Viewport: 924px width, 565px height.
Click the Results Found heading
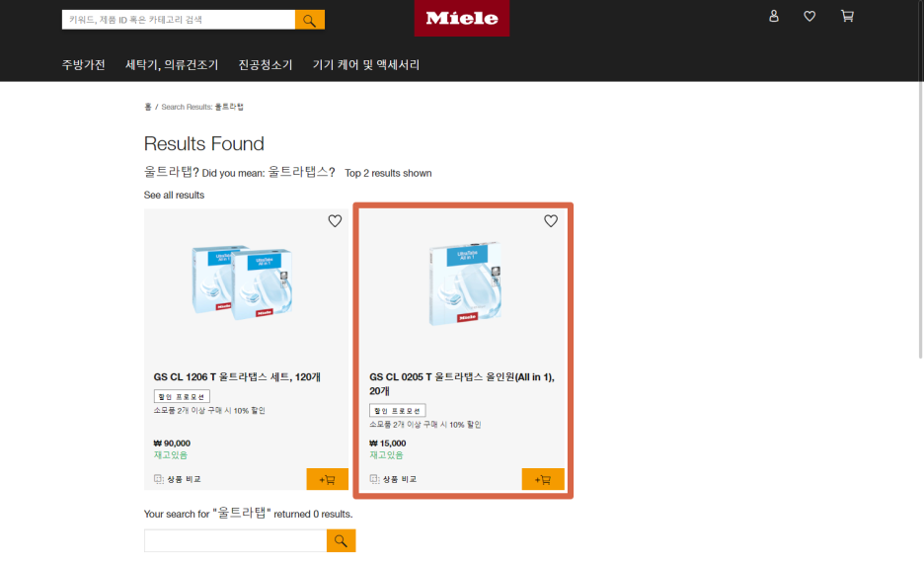204,144
